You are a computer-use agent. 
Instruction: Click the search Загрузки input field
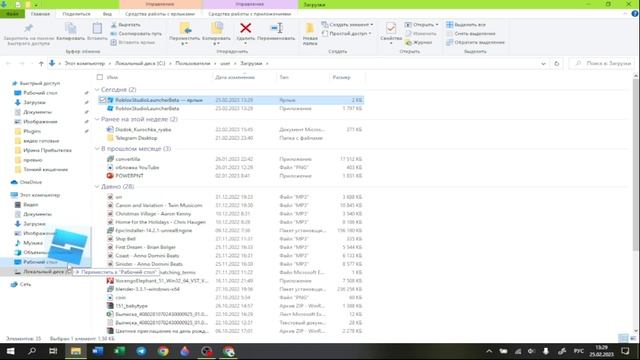[x=603, y=64]
